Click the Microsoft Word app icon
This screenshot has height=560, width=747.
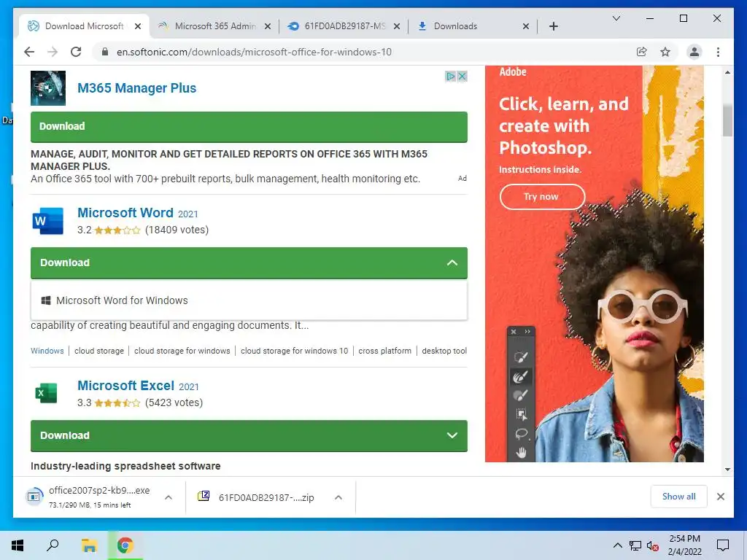point(47,221)
